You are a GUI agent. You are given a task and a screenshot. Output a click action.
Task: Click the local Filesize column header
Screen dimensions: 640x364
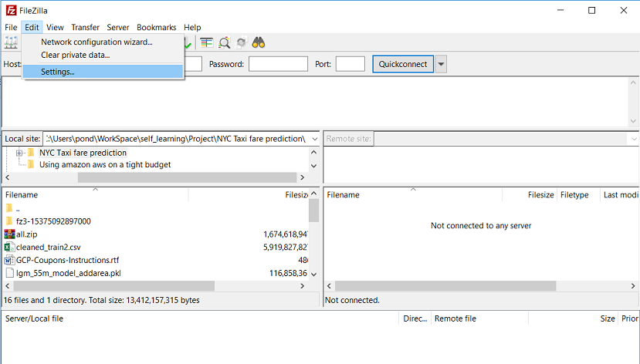(249, 195)
